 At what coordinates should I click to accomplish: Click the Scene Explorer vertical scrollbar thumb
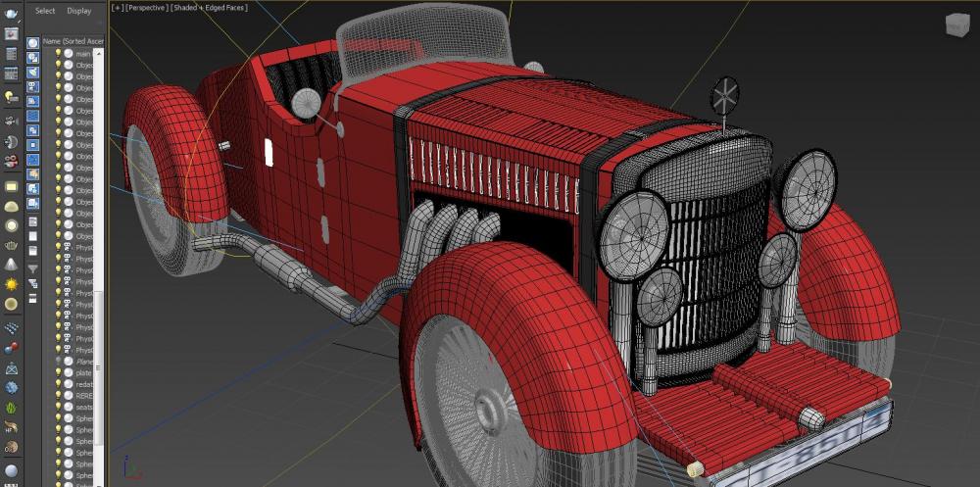(x=98, y=367)
